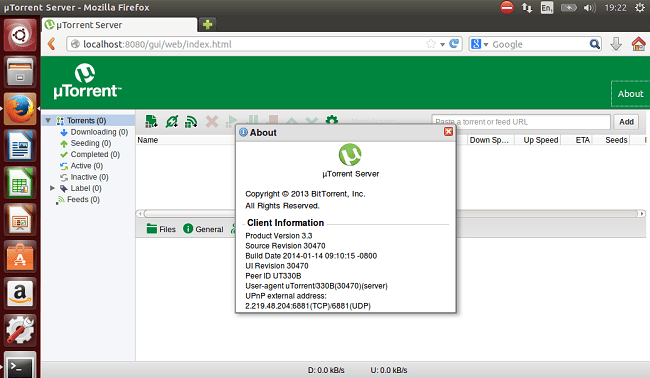The width and height of the screenshot is (650, 378).
Task: Expand the Label tree node arrow
Action: coord(52,188)
